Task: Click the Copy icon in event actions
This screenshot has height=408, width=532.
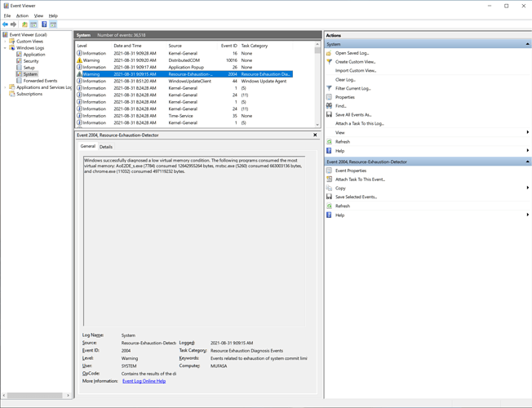Action: click(329, 188)
